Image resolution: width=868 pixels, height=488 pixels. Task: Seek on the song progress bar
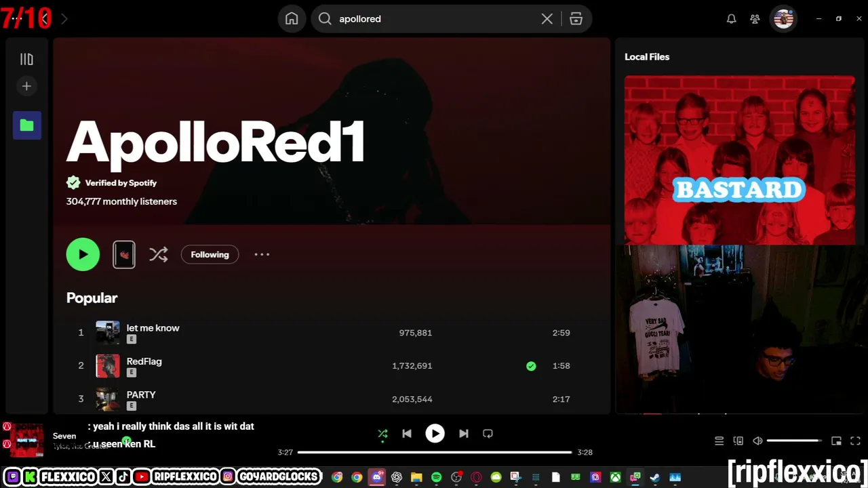(x=435, y=452)
